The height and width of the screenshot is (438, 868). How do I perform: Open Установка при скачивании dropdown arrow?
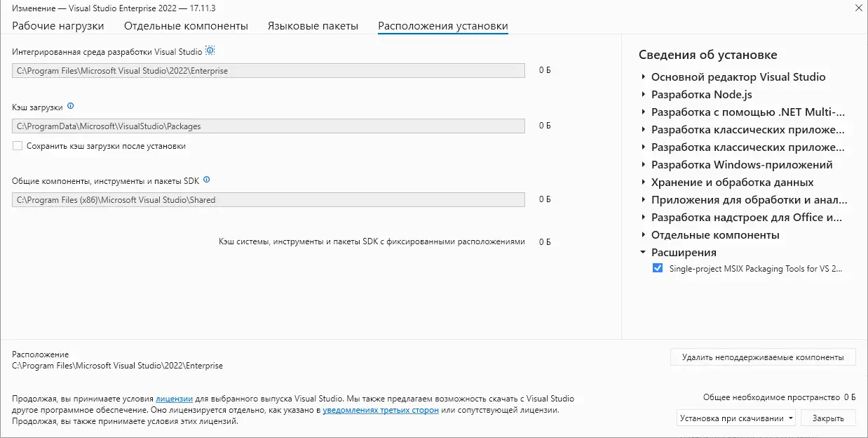click(791, 418)
